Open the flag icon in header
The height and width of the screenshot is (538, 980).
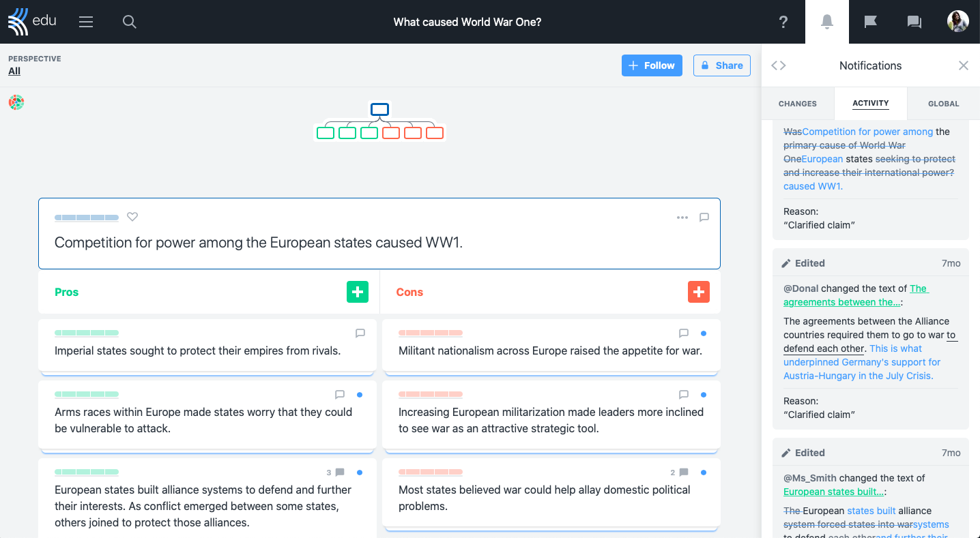point(871,22)
